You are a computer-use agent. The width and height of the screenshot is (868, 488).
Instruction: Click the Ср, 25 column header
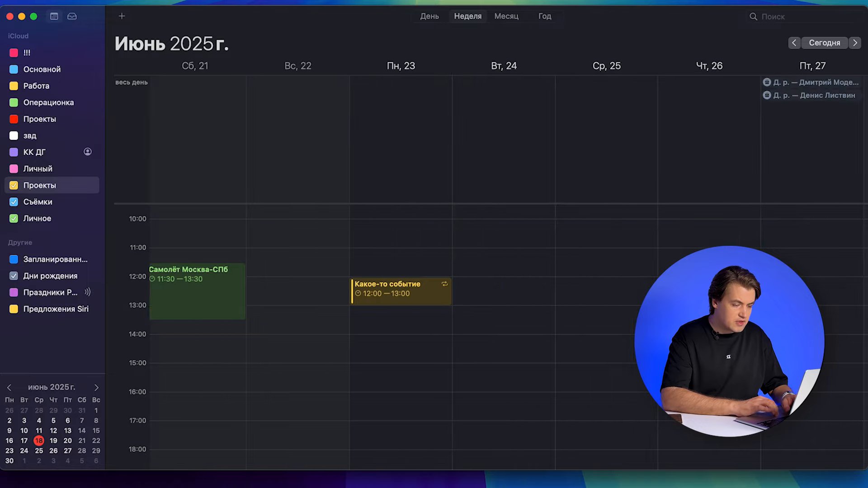coord(607,66)
